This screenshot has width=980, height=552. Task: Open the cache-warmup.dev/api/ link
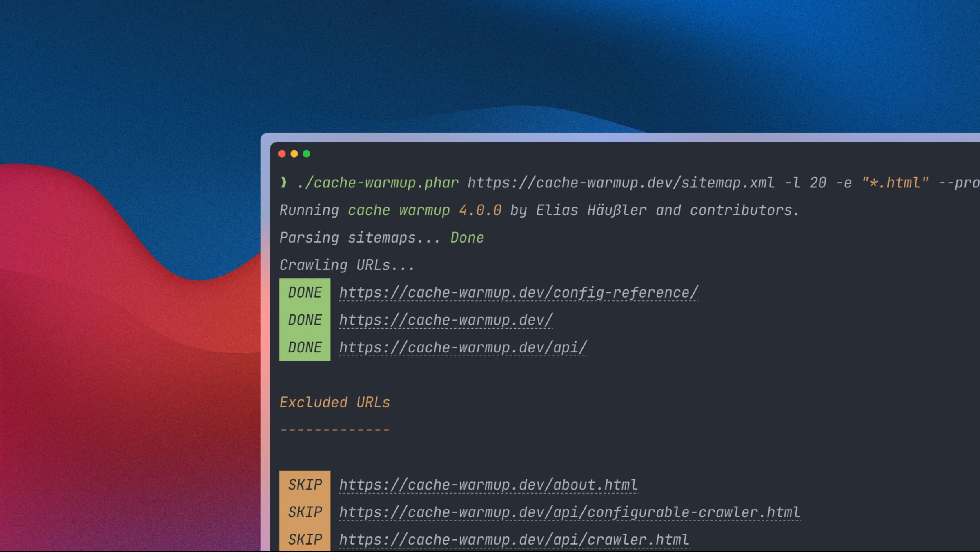pyautogui.click(x=463, y=347)
